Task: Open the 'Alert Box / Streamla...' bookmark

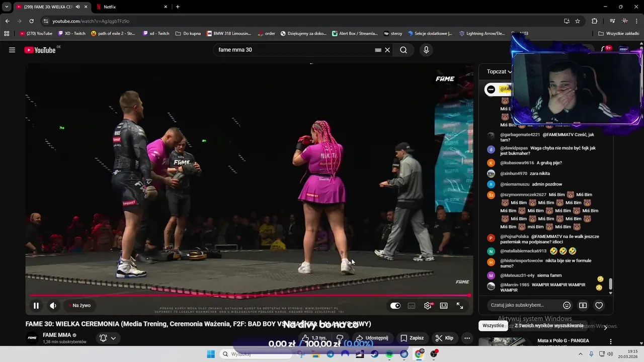Action: coord(355,34)
